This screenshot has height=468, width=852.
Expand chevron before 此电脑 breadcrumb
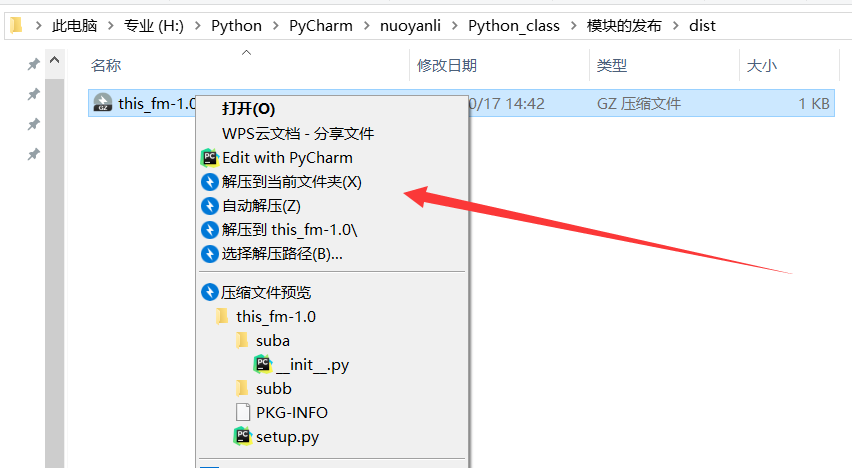[38, 26]
